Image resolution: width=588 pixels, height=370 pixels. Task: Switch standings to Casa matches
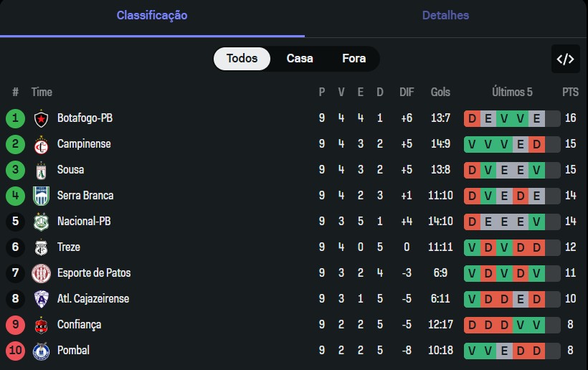[x=300, y=59]
